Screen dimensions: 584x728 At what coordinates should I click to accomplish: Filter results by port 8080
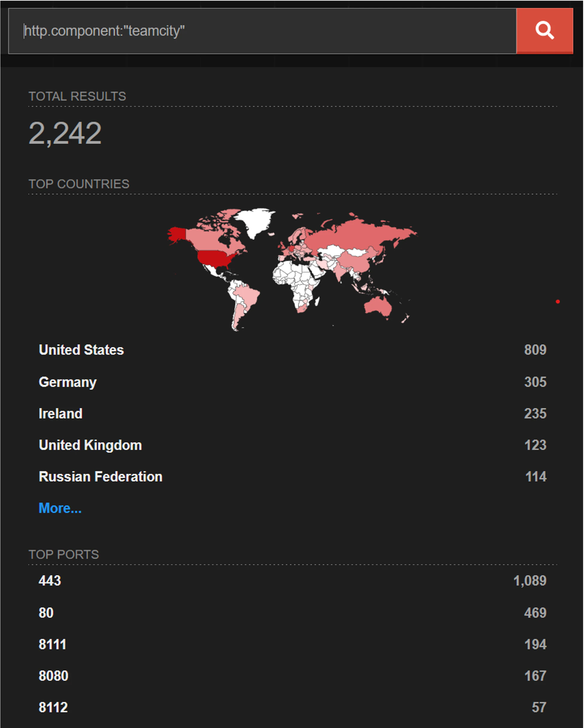[x=53, y=676]
